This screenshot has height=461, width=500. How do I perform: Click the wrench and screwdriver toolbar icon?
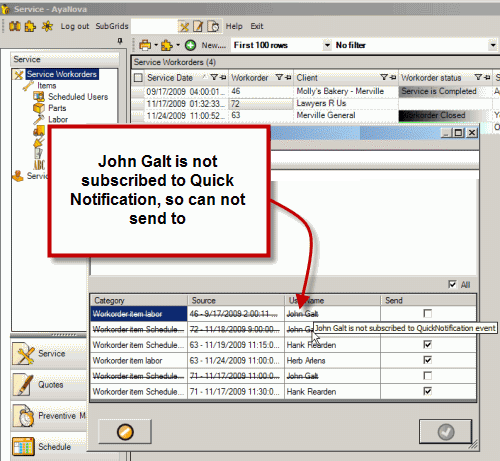pyautogui.click(x=184, y=26)
